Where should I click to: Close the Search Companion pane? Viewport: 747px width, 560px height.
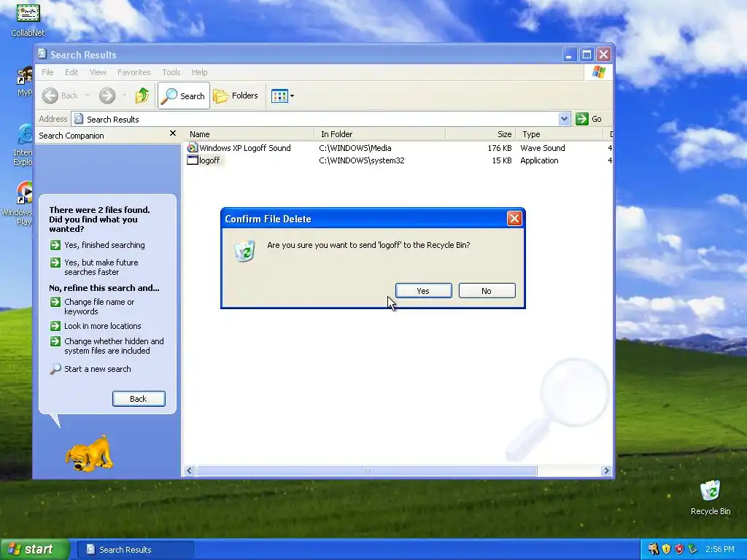tap(172, 133)
